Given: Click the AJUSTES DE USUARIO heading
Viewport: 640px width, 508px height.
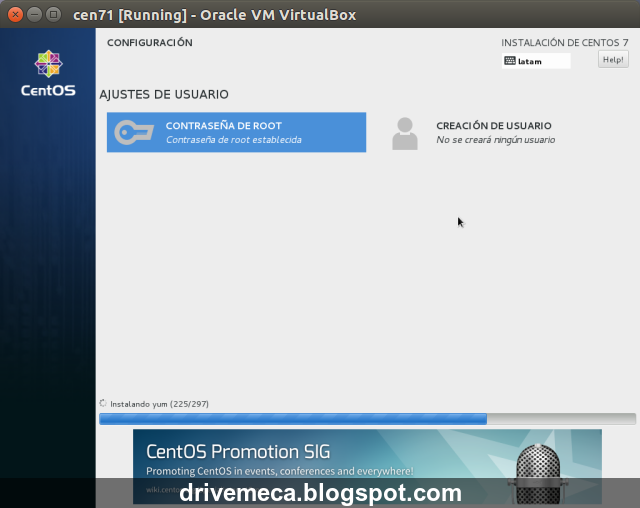Looking at the screenshot, I should [x=164, y=94].
